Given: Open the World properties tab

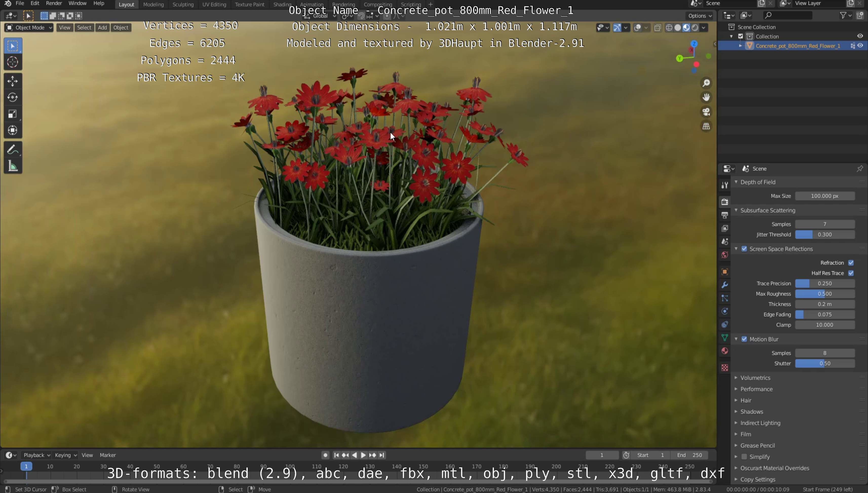Looking at the screenshot, I should click(x=724, y=255).
